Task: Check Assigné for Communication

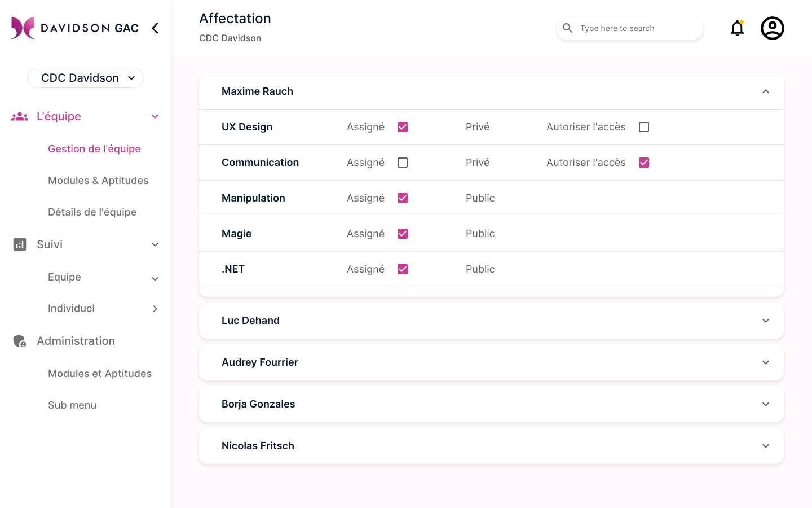Action: click(x=403, y=163)
